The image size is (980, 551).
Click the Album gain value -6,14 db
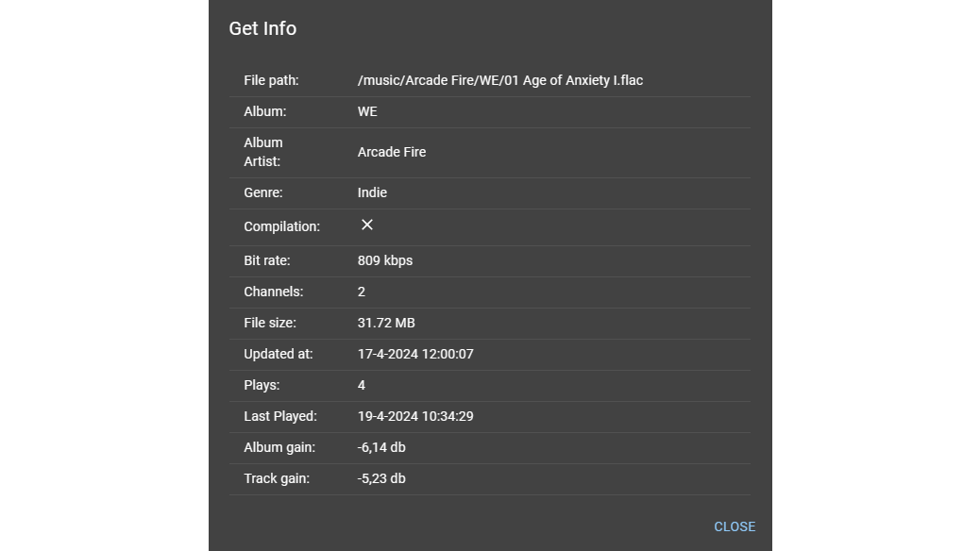click(381, 447)
